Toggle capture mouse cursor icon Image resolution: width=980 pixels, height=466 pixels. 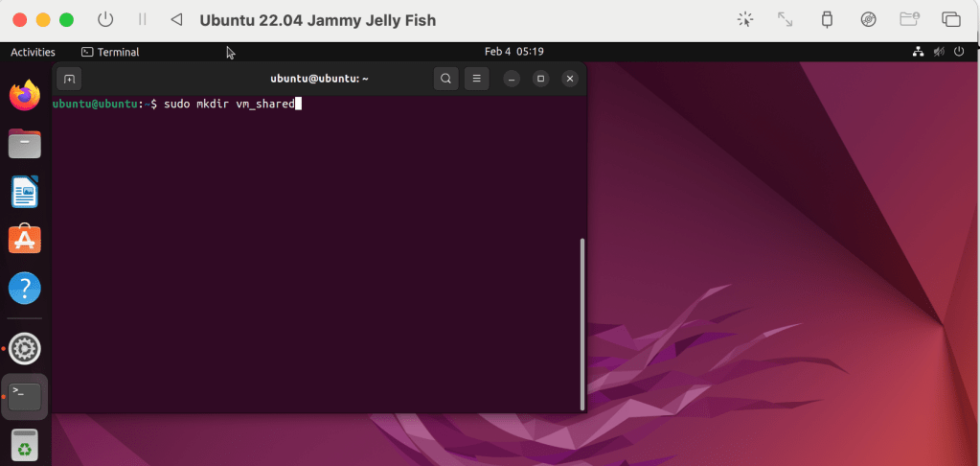[744, 19]
